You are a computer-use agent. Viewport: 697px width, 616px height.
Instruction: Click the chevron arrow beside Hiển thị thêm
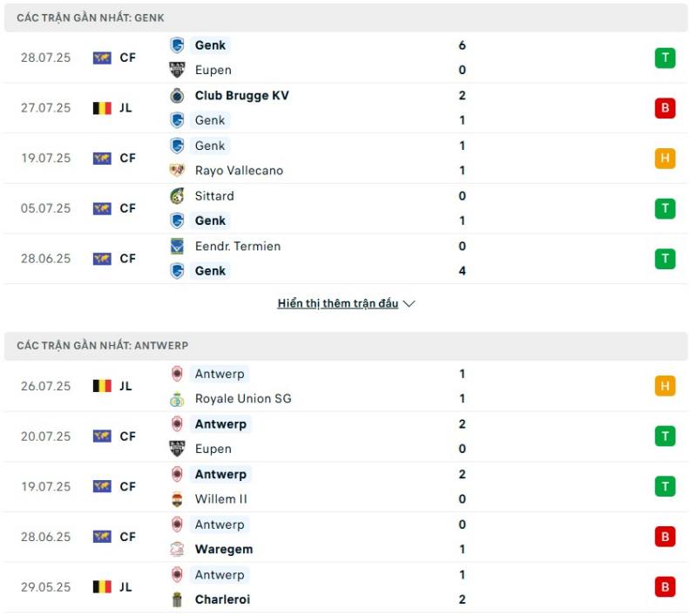point(409,304)
